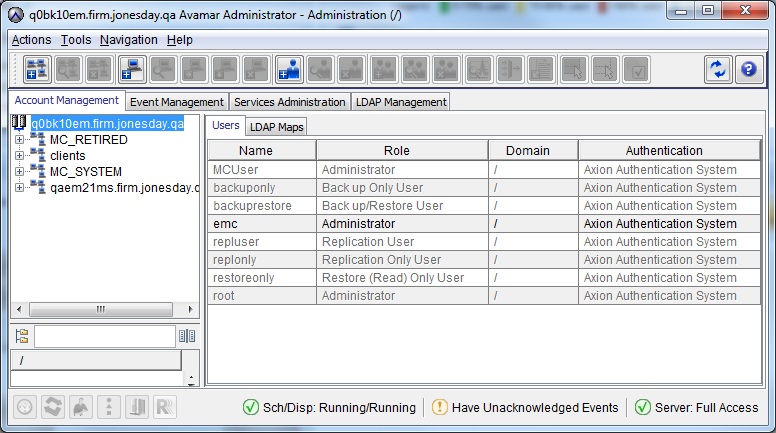Click the Restore (Read) Only User role cell
The width and height of the screenshot is (776, 433).
click(x=402, y=278)
